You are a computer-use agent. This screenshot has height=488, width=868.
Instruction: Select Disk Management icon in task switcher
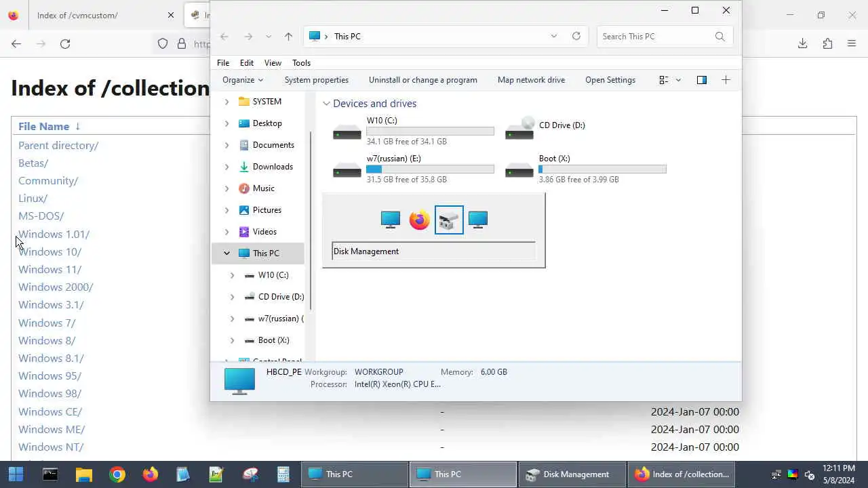click(449, 220)
